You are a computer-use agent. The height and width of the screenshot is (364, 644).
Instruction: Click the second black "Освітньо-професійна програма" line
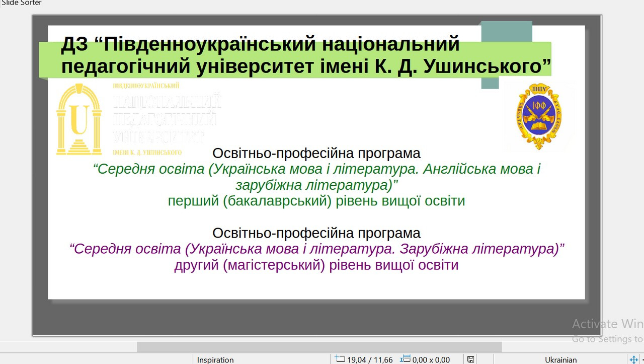pos(316,233)
